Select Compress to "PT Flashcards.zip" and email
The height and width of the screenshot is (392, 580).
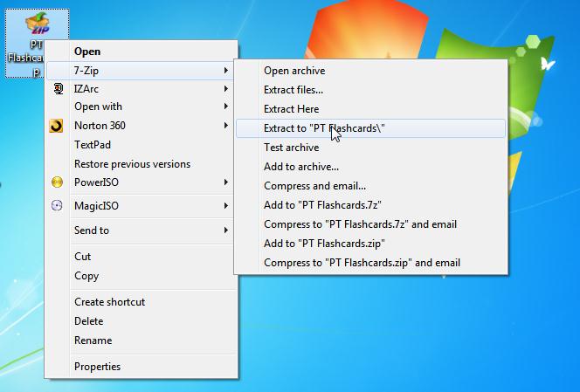pos(370,263)
